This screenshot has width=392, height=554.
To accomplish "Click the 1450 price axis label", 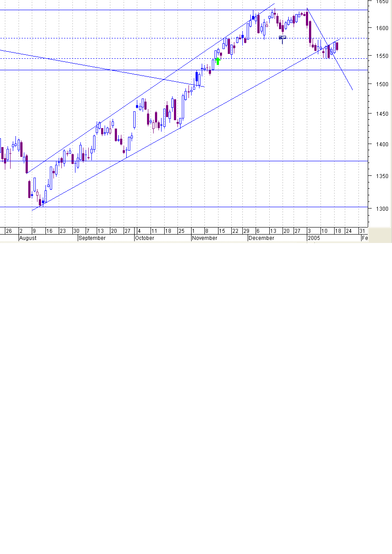I will (382, 114).
